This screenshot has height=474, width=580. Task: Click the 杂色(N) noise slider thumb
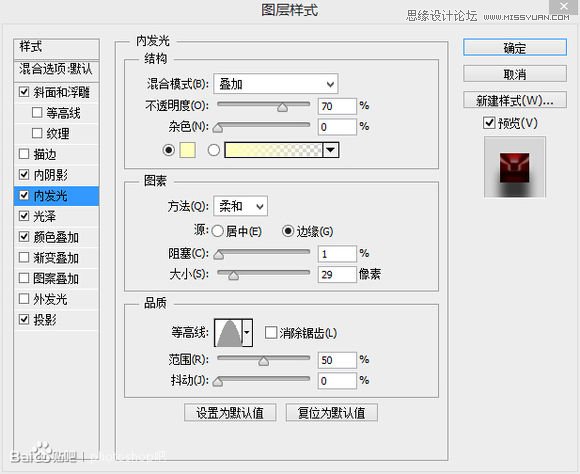point(218,128)
